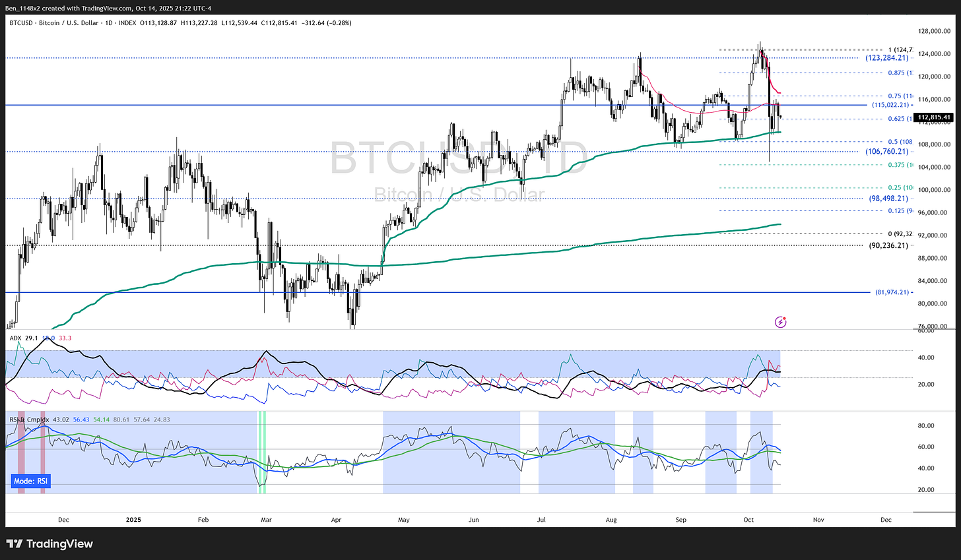Click the gray RSI value 80.61
961x560 pixels.
coord(121,419)
